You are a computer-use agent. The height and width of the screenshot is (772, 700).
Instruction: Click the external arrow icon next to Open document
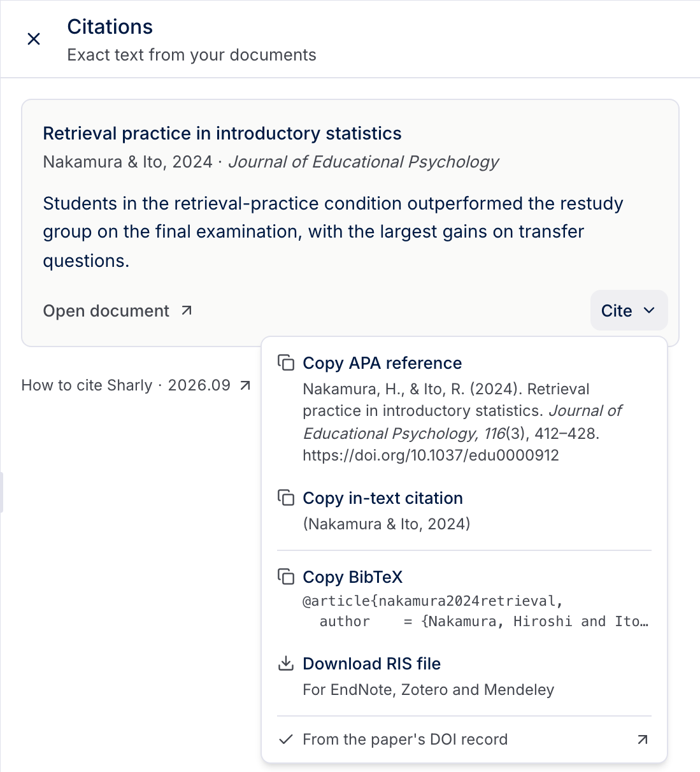[x=187, y=310]
